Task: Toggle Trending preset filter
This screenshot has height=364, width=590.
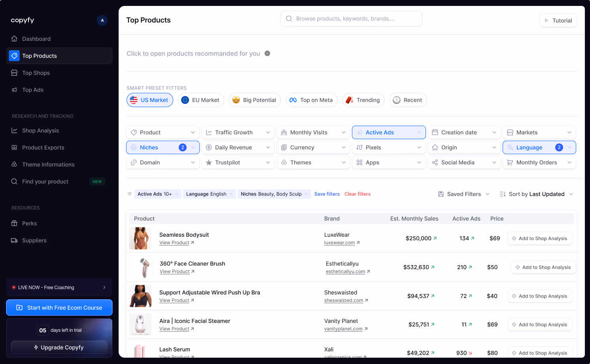Action: [363, 100]
